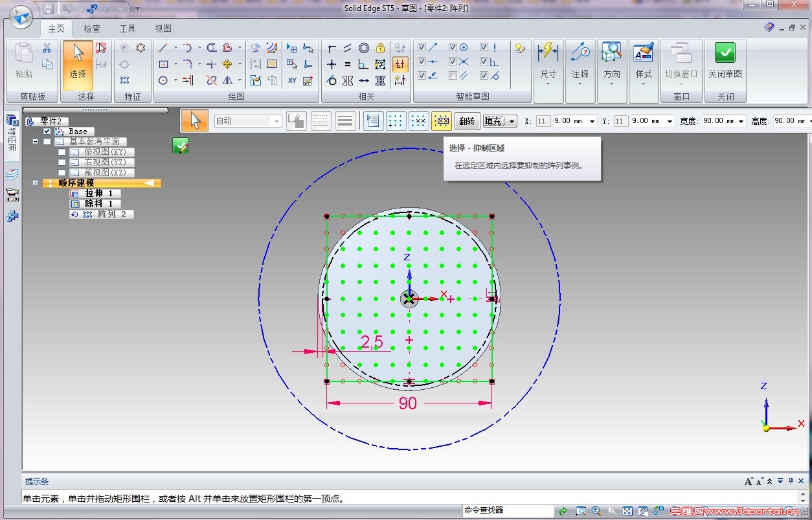812x520 pixels.
Task: Toggle the Intersection IntelliSketch checkbox
Action: tap(453, 62)
